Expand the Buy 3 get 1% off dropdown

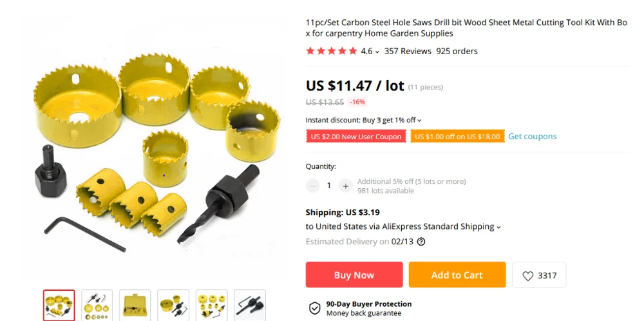(x=419, y=121)
